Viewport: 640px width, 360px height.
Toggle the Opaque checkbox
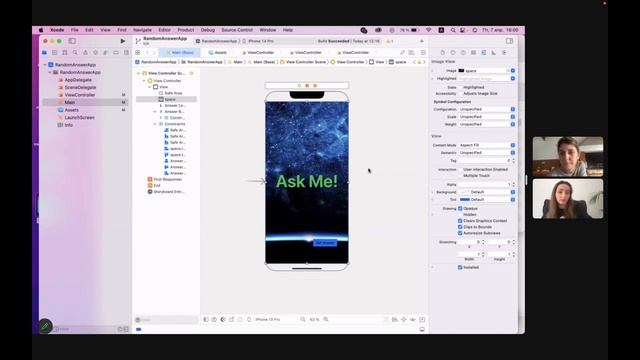tap(460, 209)
